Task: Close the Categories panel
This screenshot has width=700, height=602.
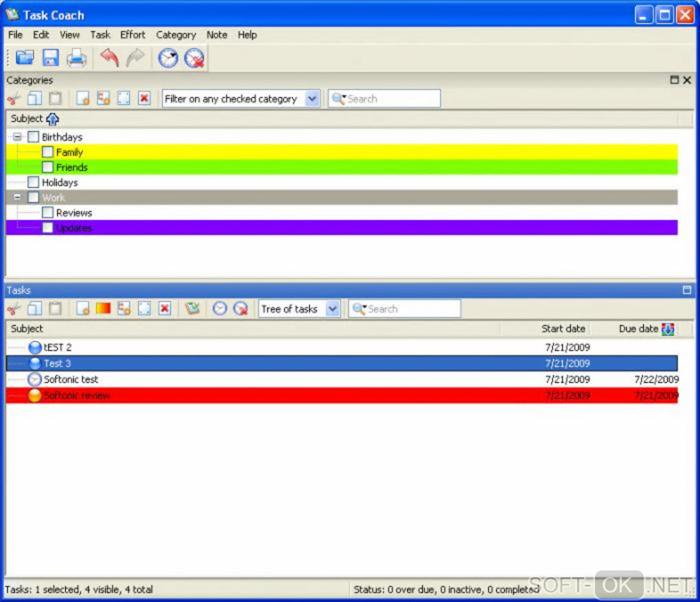Action: [x=687, y=80]
